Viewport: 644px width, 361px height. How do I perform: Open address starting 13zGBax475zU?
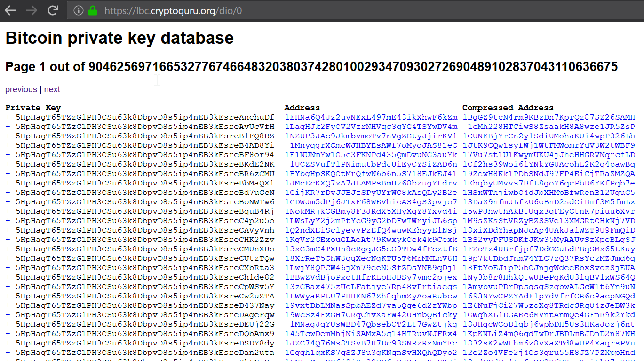(371, 287)
